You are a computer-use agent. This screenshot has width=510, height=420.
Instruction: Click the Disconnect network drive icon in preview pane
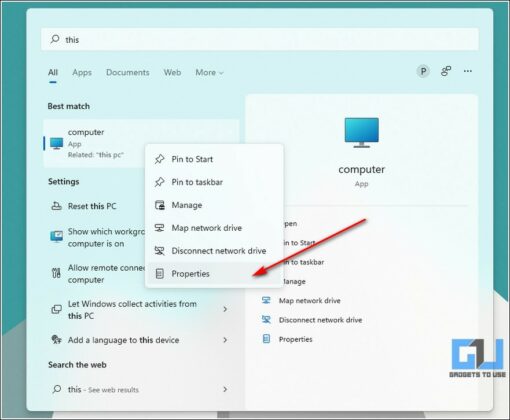click(266, 320)
